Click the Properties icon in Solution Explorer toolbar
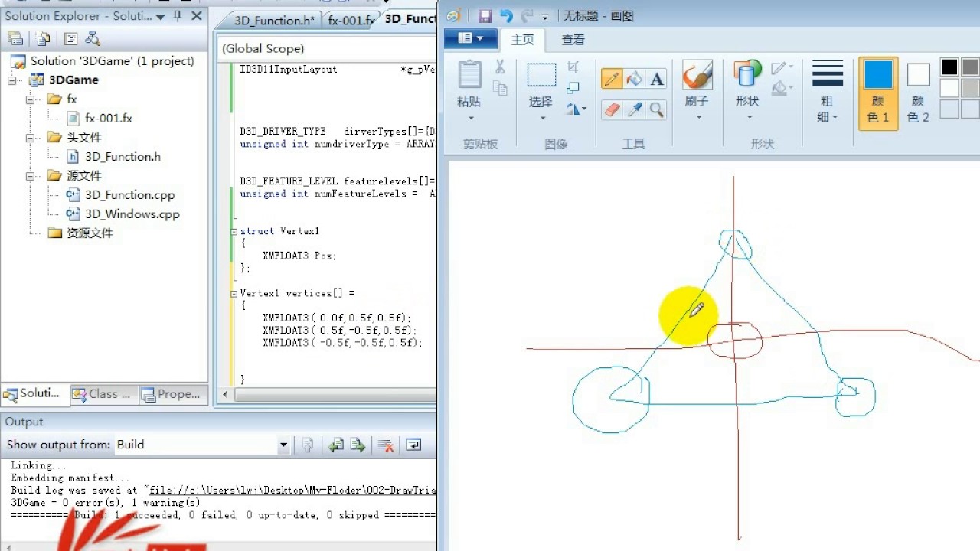This screenshot has height=551, width=980. (x=15, y=38)
